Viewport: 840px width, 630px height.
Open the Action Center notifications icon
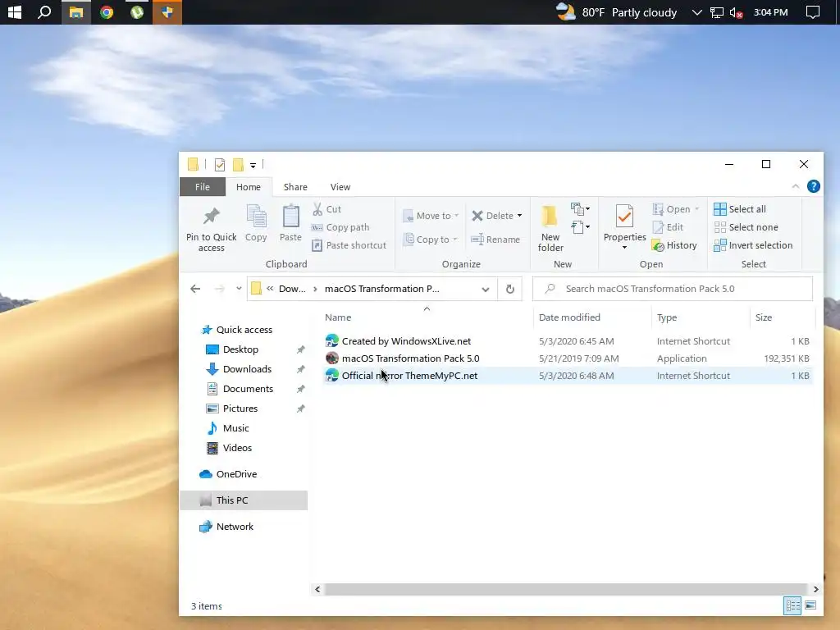[813, 12]
